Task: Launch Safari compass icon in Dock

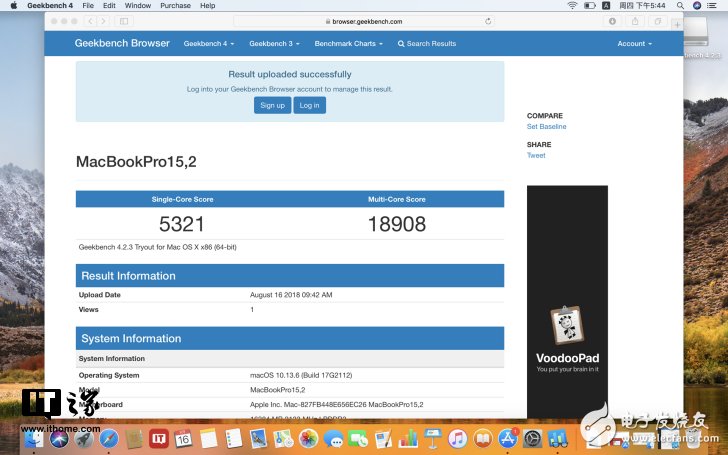Action: (109, 438)
